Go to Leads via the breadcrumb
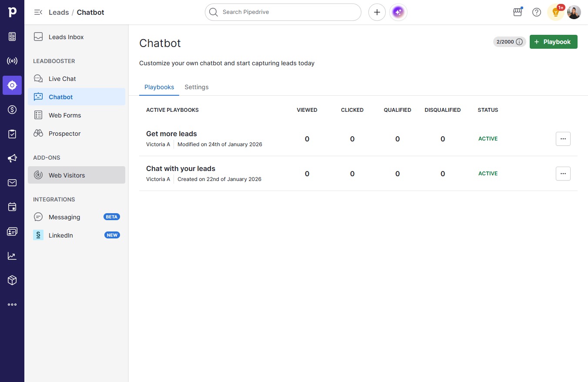588x382 pixels. tap(59, 12)
